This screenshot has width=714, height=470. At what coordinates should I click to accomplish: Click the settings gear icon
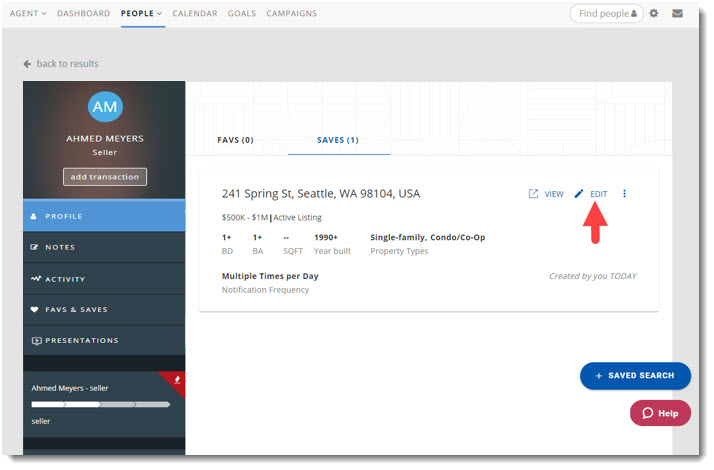tap(654, 14)
